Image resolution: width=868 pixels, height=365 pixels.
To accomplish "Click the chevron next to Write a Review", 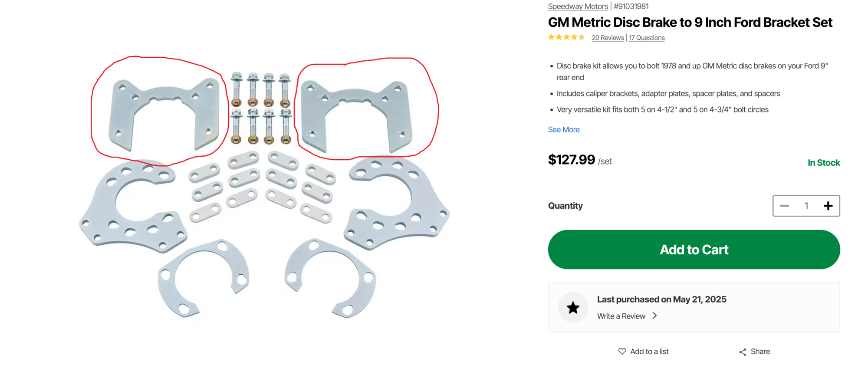I will pyautogui.click(x=654, y=316).
